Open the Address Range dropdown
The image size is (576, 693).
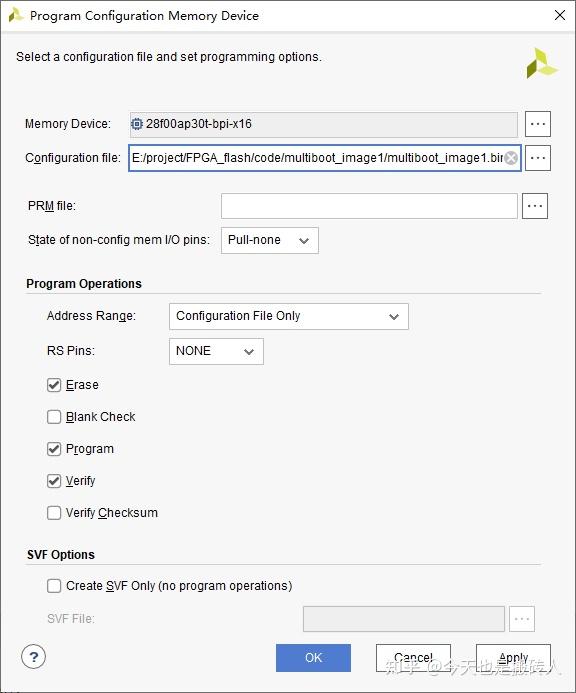coord(289,316)
